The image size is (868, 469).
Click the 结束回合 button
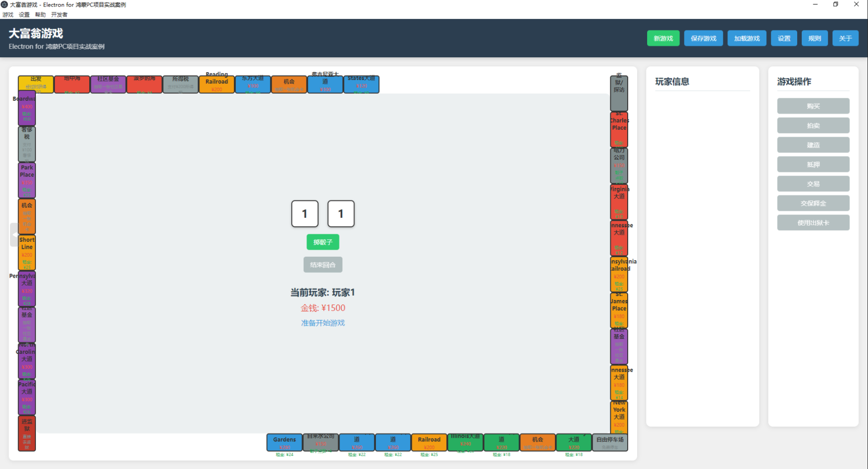pos(323,265)
